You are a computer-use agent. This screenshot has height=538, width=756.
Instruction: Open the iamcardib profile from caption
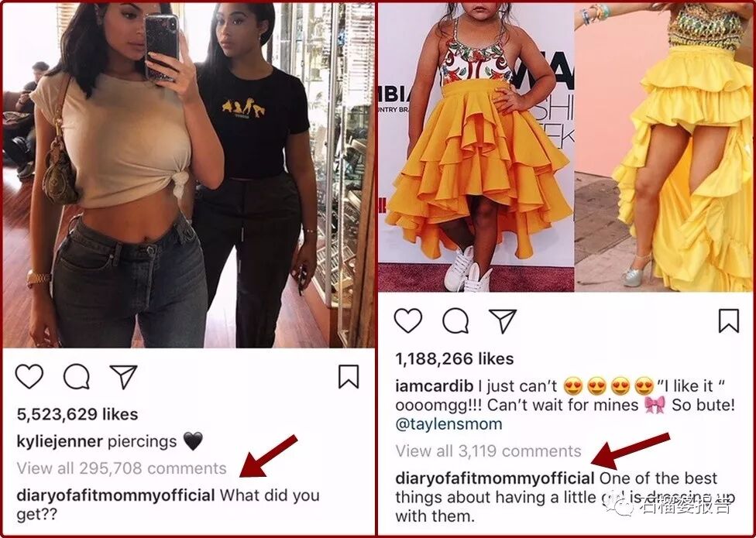coord(434,386)
